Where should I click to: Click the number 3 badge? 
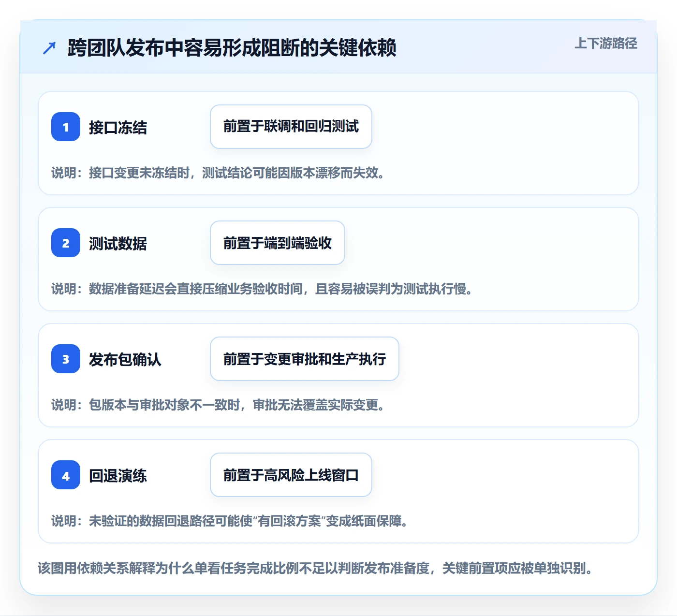click(x=66, y=359)
